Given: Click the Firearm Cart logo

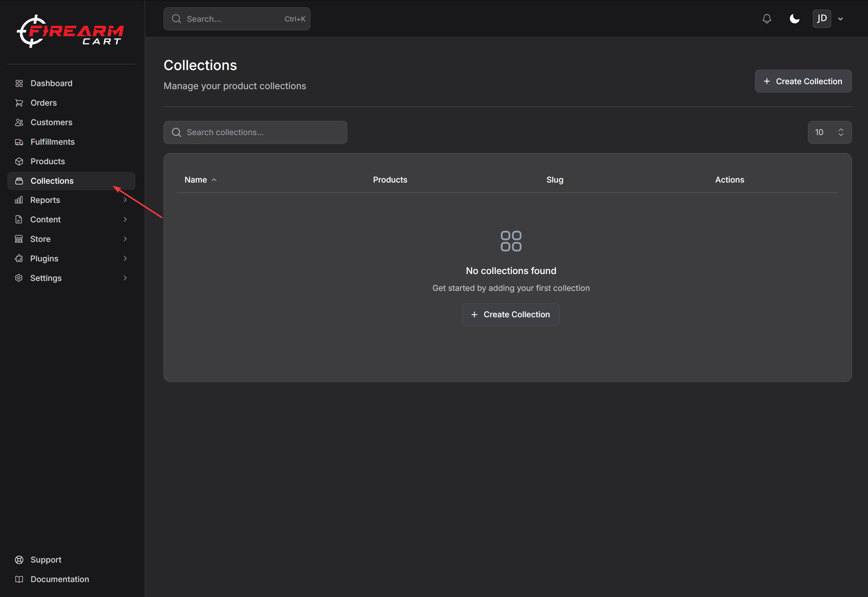Looking at the screenshot, I should click(x=70, y=31).
